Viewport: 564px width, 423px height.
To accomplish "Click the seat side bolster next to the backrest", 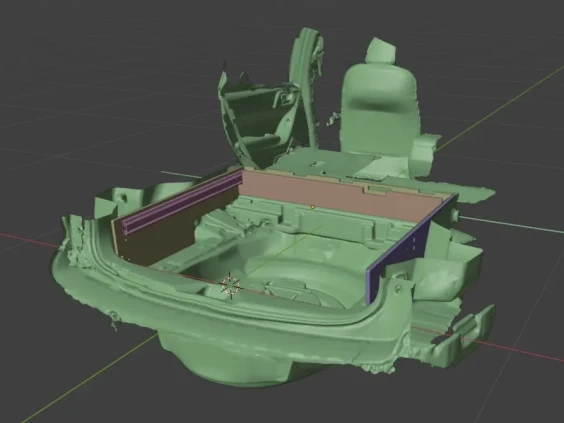I will pos(424,155).
